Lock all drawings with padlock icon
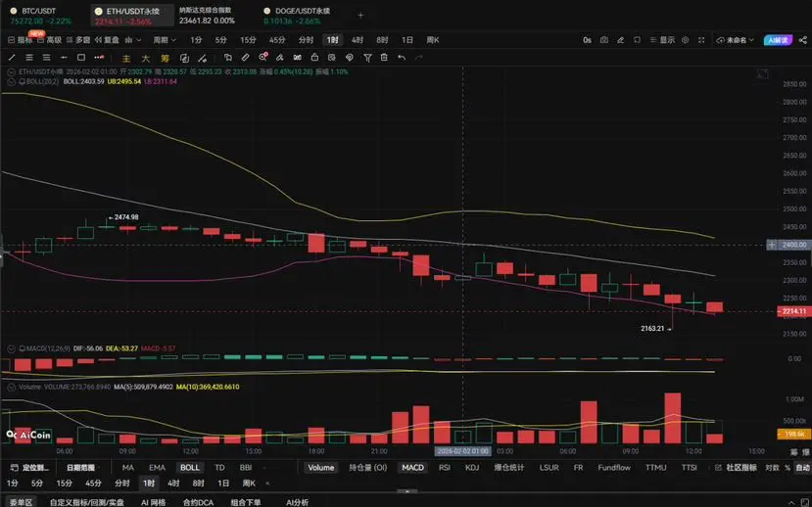812x507 pixels. point(314,58)
